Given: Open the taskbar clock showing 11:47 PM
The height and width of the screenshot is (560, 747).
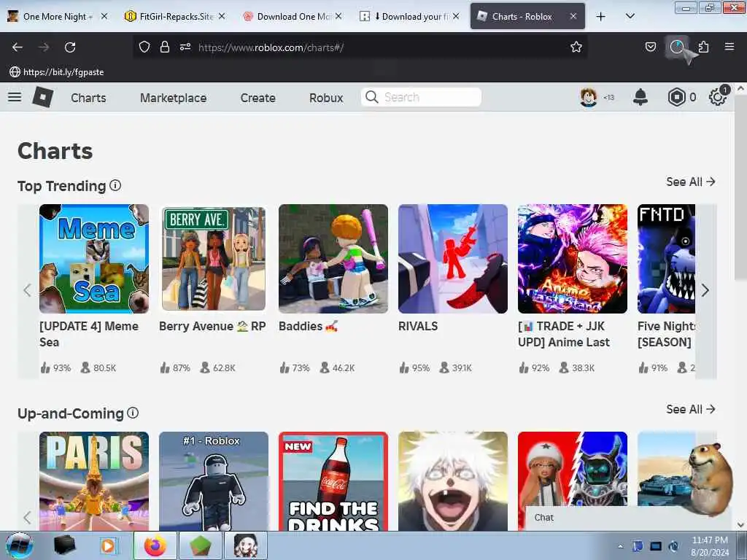Looking at the screenshot, I should pos(710,546).
